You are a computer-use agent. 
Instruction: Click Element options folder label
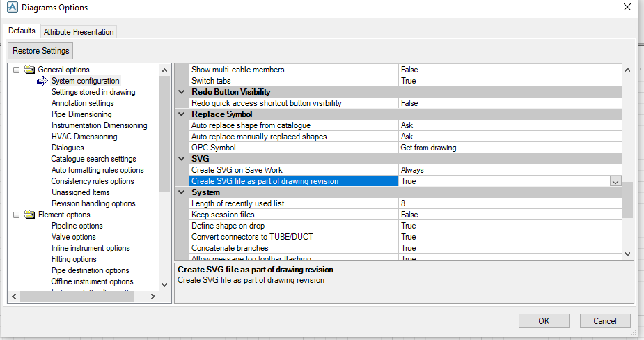pyautogui.click(x=64, y=215)
